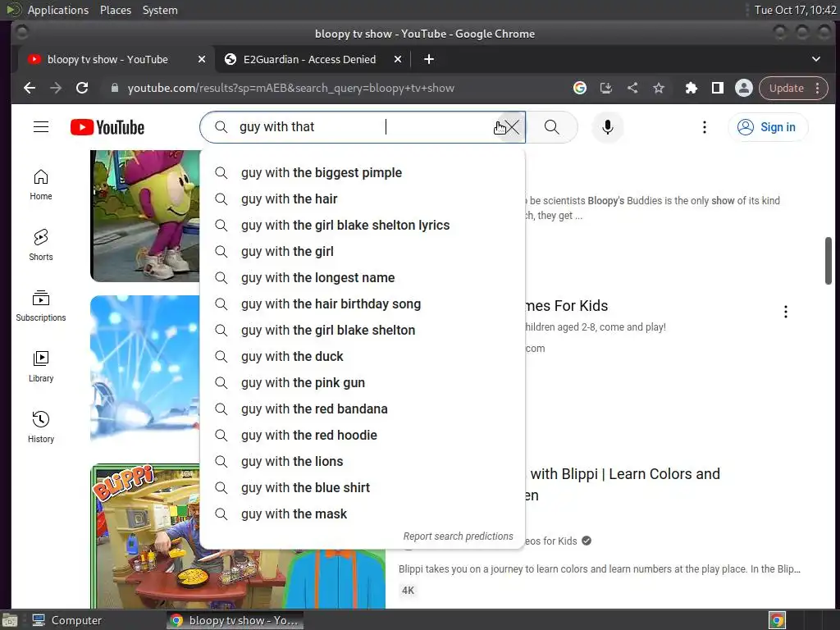Open the Blippi video thumbnail
The height and width of the screenshot is (630, 840).
[x=144, y=536]
